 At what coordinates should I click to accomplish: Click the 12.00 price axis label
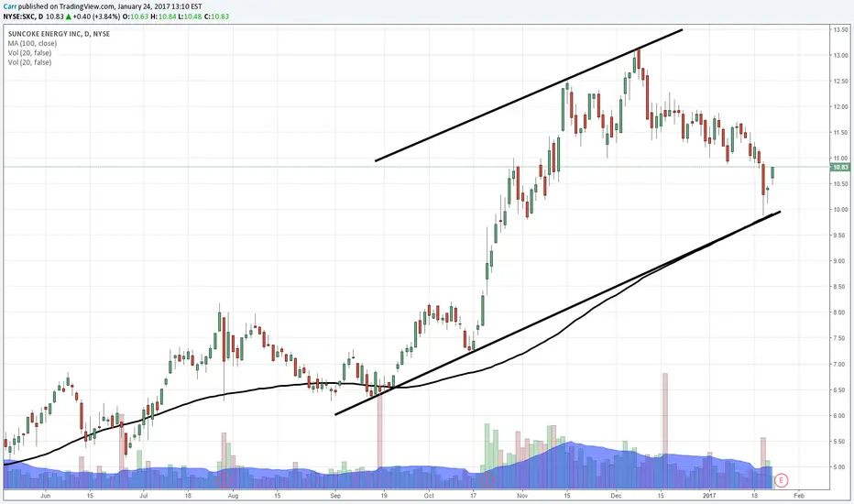[841, 107]
